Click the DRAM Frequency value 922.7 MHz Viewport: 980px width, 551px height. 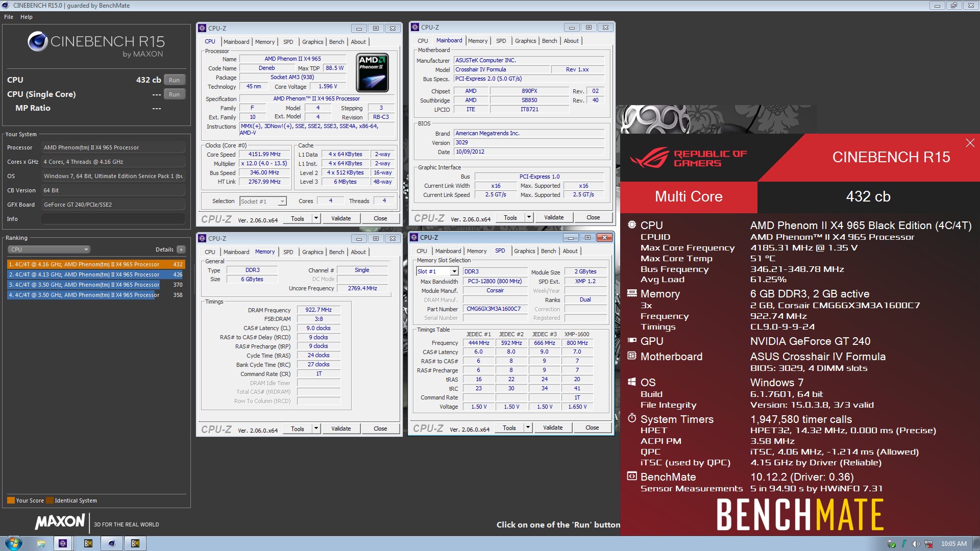(318, 310)
